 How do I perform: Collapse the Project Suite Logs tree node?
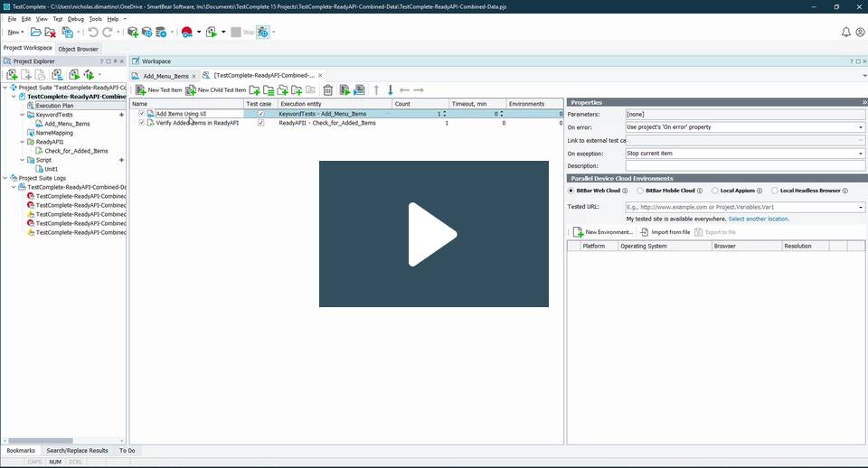[x=5, y=178]
